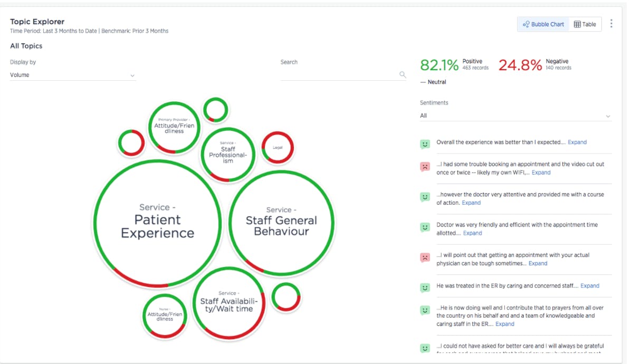Select the Staff General Behaviour bubble
The width and height of the screenshot is (631, 364).
click(x=281, y=222)
